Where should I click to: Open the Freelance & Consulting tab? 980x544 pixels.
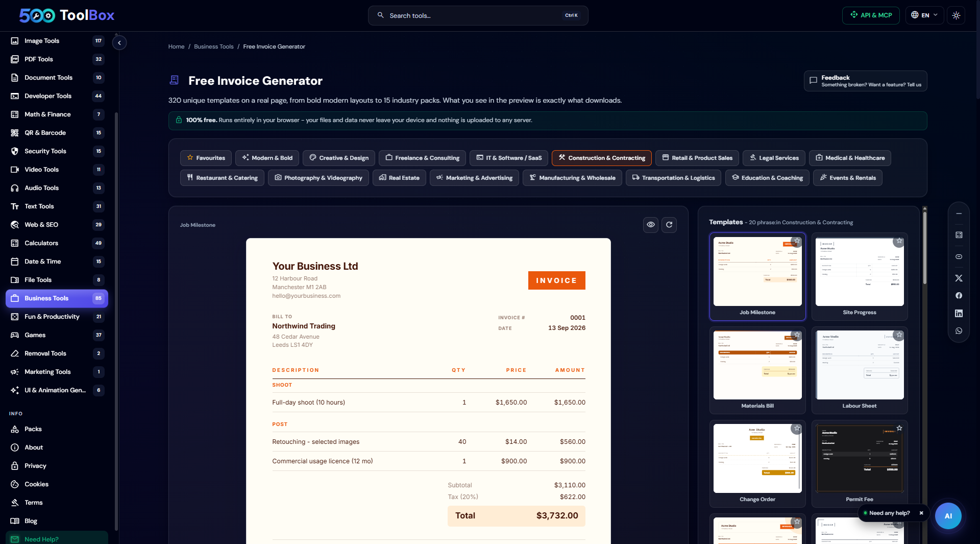(422, 158)
